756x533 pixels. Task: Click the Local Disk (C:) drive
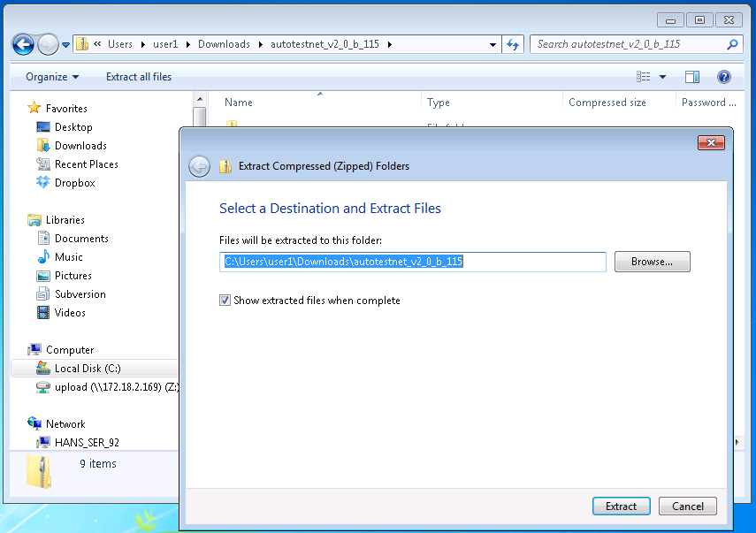coord(87,369)
